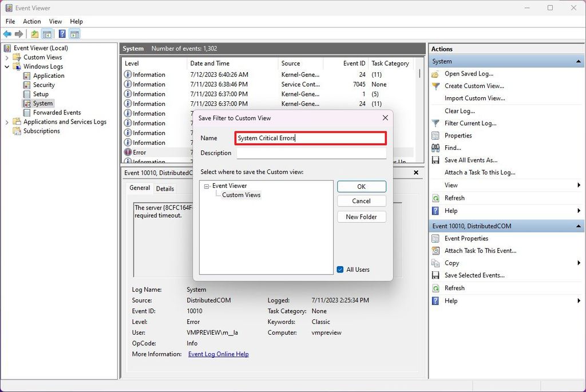Image resolution: width=586 pixels, height=392 pixels.
Task: Switch to the Details tab
Action: coord(166,188)
